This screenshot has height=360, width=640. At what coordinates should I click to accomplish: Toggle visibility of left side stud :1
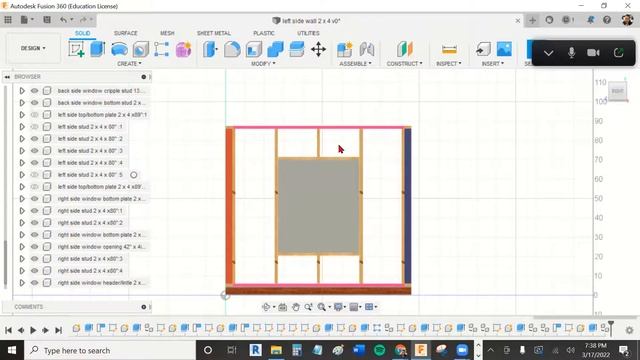35,127
